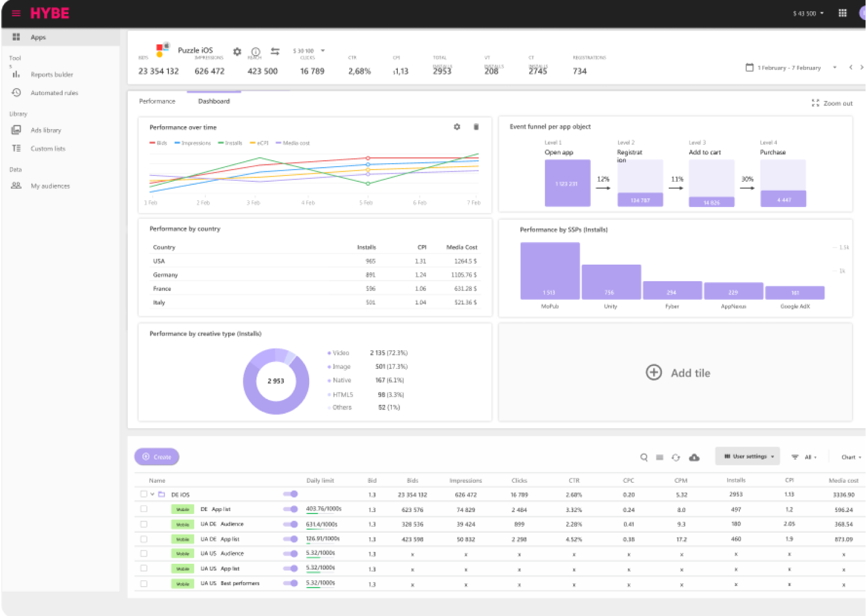
Task: Disable the UA US Best performers toggle
Action: [290, 583]
